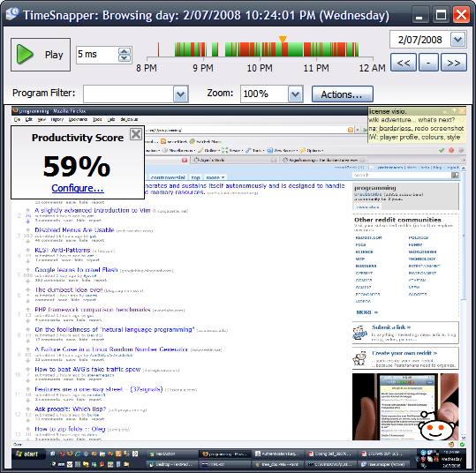This screenshot has width=476, height=473.
Task: Decrease the playback speed with the down arrow
Action: 125,58
